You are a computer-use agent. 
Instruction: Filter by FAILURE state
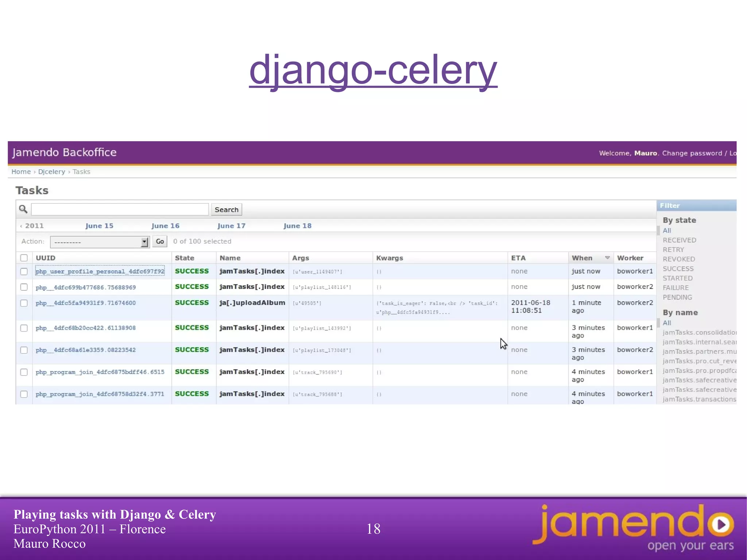[x=676, y=288]
